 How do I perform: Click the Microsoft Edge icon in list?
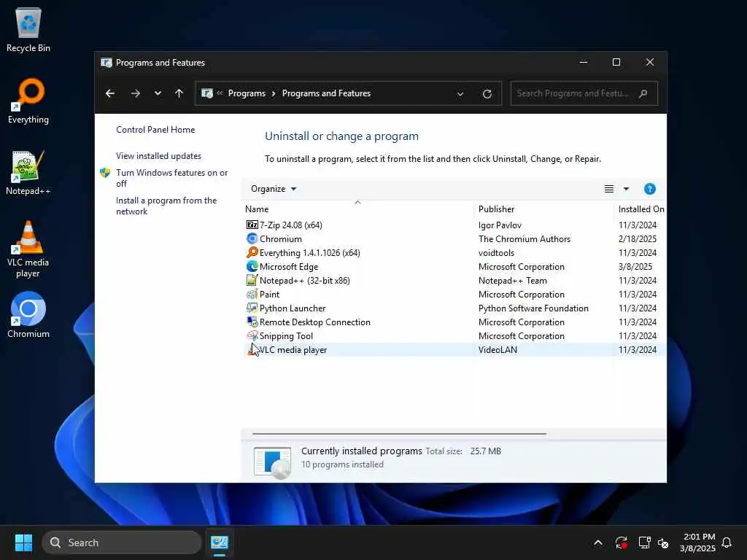[x=252, y=266]
